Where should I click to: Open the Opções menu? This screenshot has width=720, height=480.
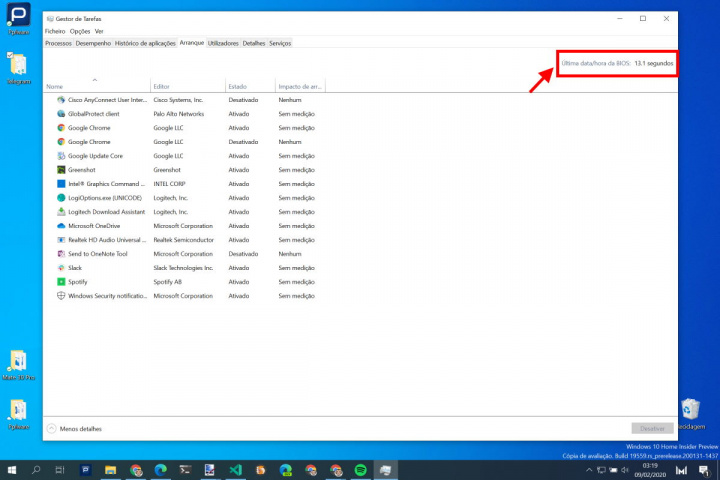(79, 31)
